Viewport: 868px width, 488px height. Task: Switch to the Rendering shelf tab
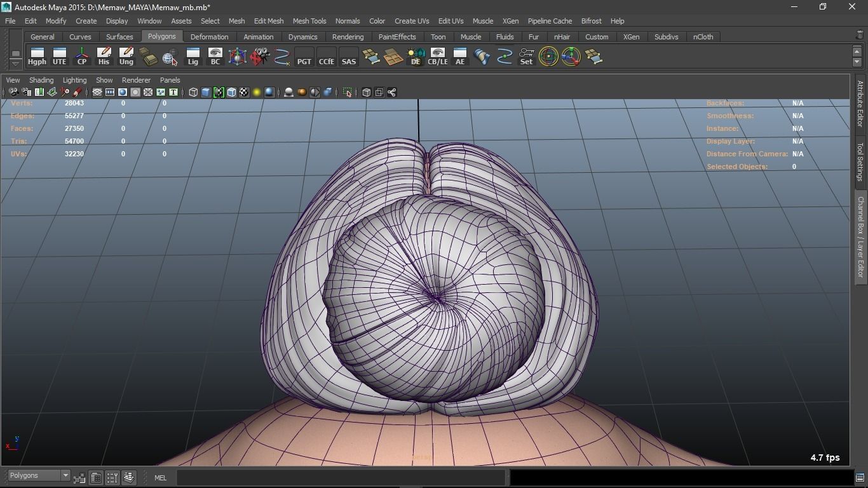[x=348, y=37]
